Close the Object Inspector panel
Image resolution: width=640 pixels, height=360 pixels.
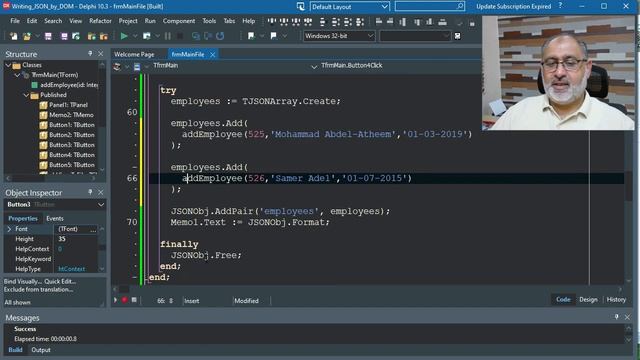[100, 192]
